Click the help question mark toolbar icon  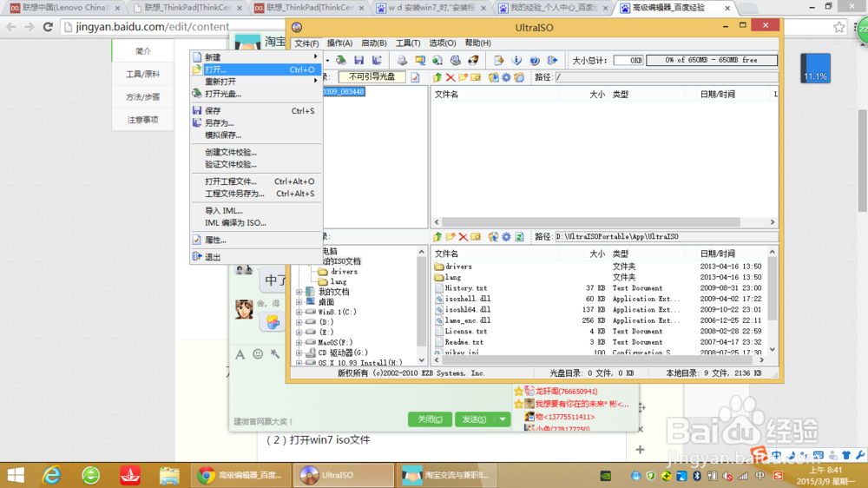(534, 61)
